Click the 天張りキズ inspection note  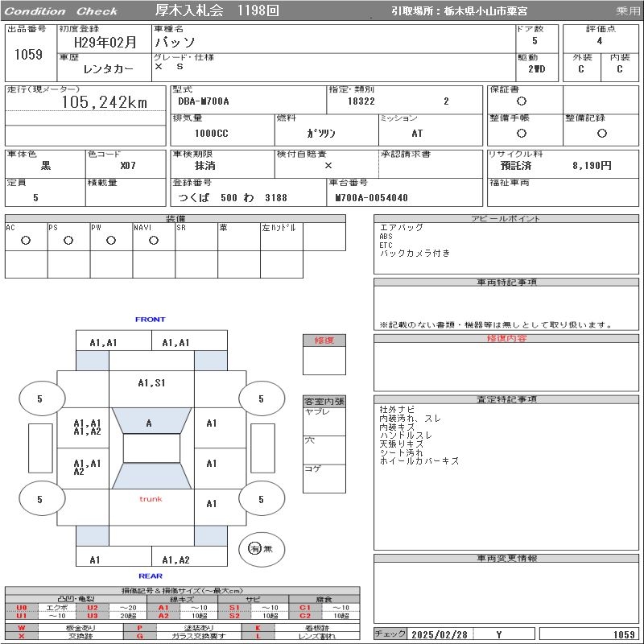(401, 444)
